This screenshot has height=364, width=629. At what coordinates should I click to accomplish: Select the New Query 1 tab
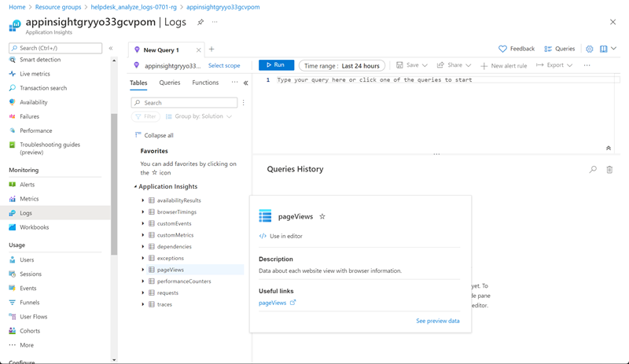(x=161, y=50)
